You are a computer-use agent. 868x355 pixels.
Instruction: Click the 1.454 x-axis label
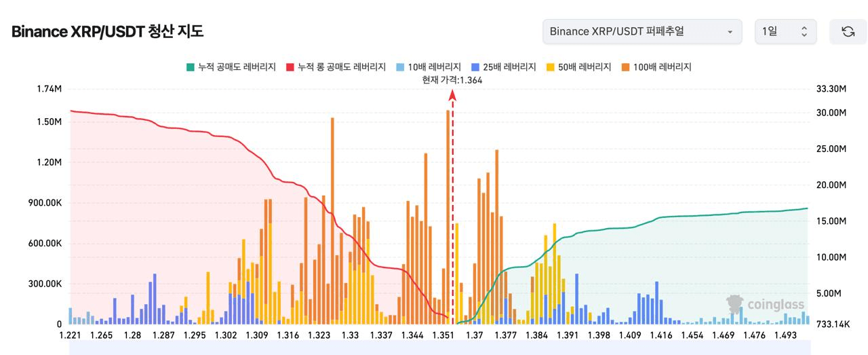click(692, 335)
